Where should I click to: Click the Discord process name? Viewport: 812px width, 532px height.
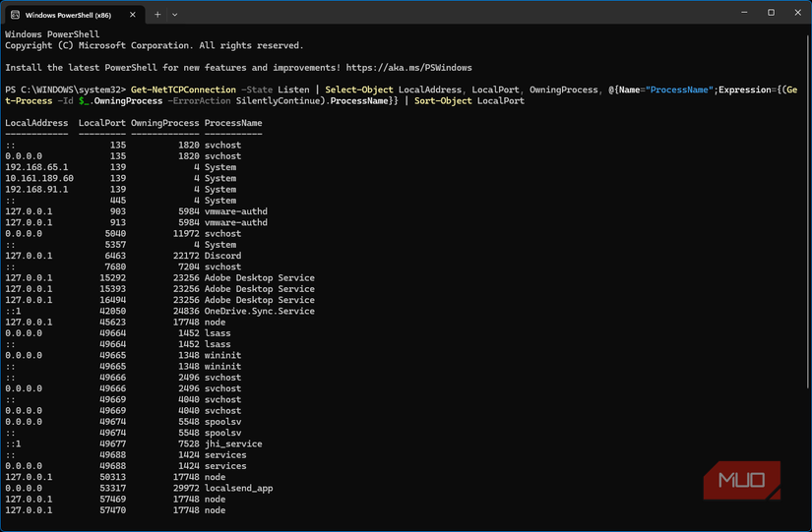(222, 256)
